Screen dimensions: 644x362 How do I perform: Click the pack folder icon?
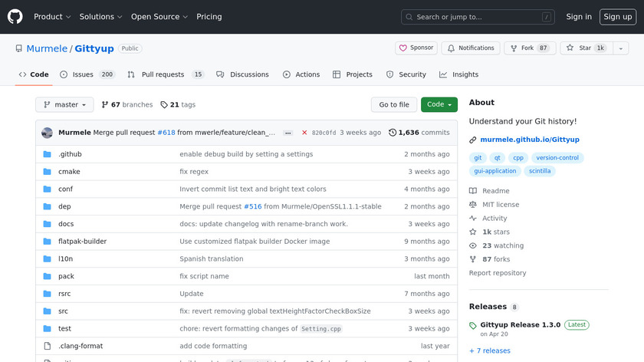click(x=48, y=276)
